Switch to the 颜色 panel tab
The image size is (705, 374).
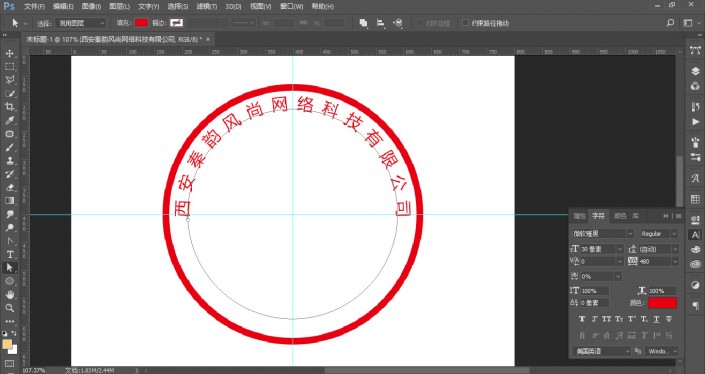[620, 216]
